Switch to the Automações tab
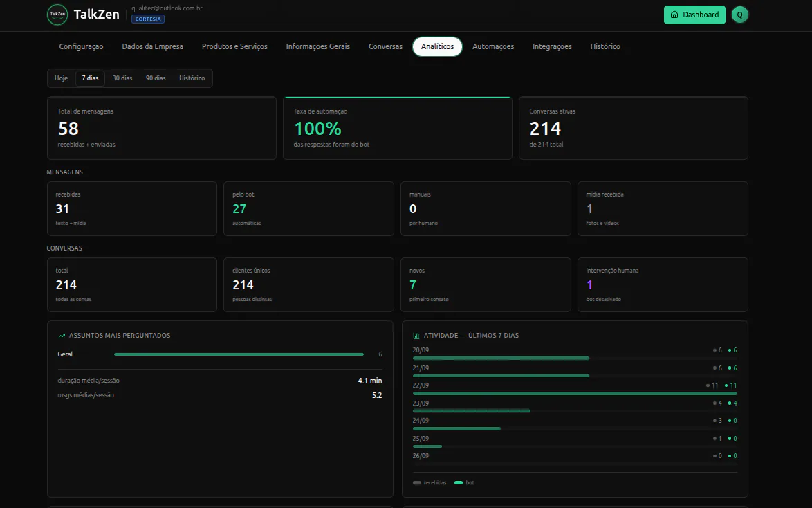 coord(493,46)
